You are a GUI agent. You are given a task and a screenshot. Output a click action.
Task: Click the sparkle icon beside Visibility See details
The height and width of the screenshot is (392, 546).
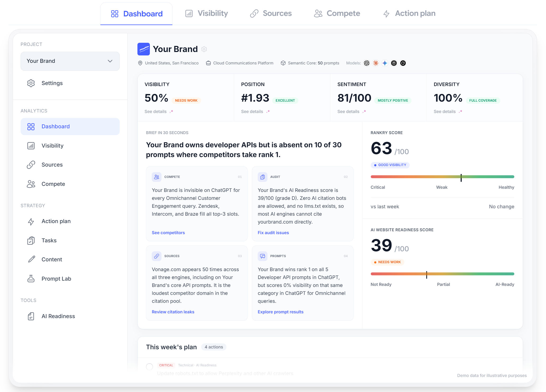pos(172,111)
